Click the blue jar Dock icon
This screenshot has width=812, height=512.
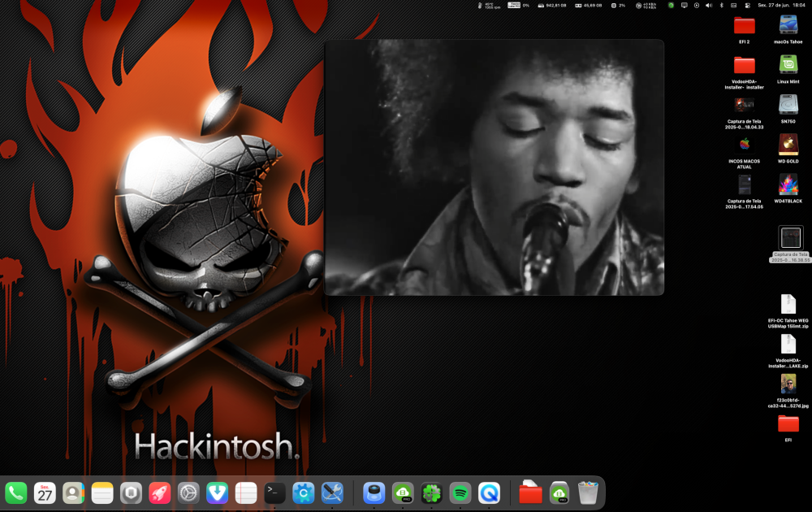click(374, 492)
